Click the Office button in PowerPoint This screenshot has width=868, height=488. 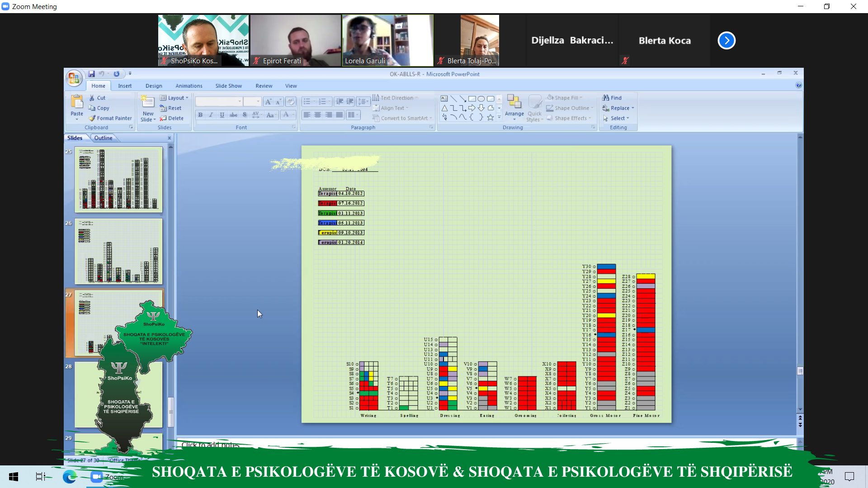coord(74,78)
